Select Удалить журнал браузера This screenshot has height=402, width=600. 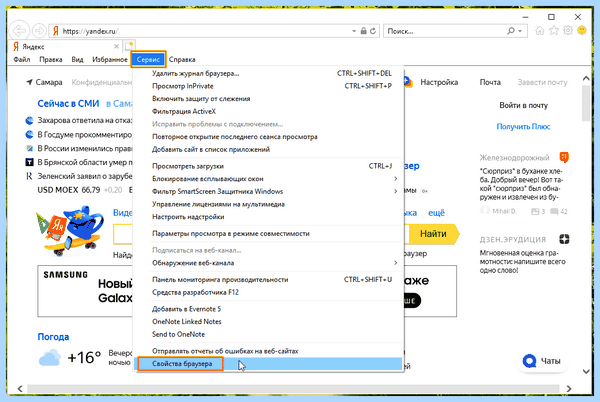click(269, 73)
